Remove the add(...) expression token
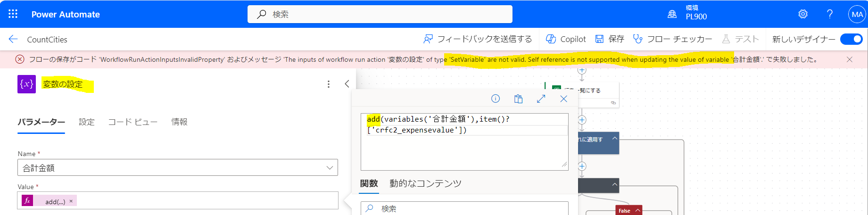 pos(71,201)
